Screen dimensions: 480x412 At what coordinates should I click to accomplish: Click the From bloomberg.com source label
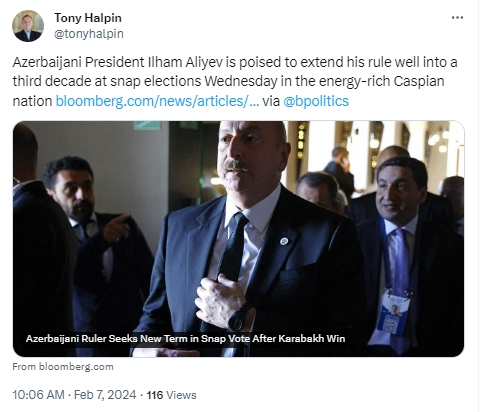click(63, 367)
